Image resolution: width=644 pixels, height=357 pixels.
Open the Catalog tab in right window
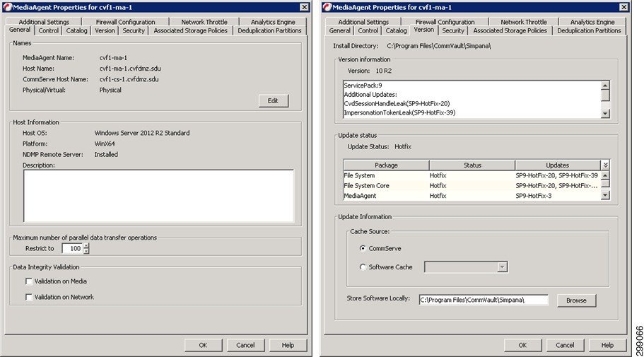tap(397, 31)
